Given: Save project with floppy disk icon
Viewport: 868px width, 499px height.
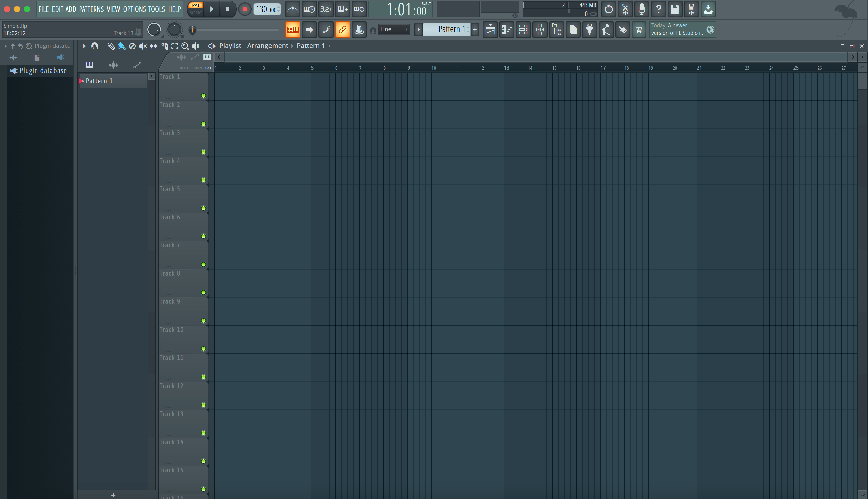Looking at the screenshot, I should pos(675,9).
